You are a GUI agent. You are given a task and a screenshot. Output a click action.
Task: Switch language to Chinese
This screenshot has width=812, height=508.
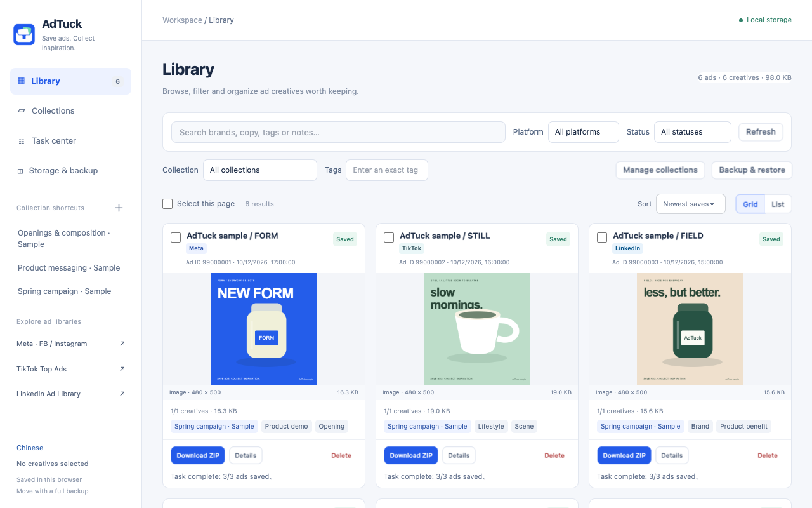point(30,448)
